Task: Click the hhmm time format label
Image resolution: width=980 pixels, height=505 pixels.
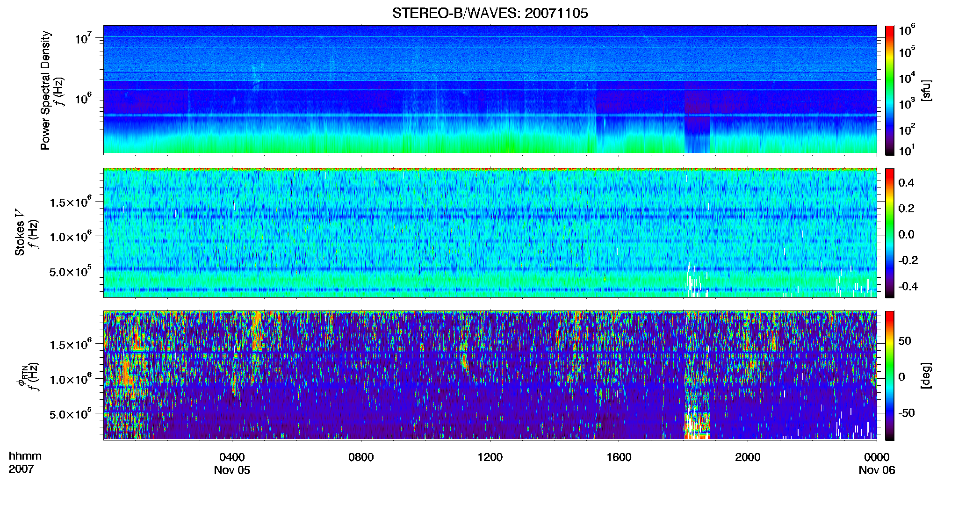Action: (x=25, y=456)
